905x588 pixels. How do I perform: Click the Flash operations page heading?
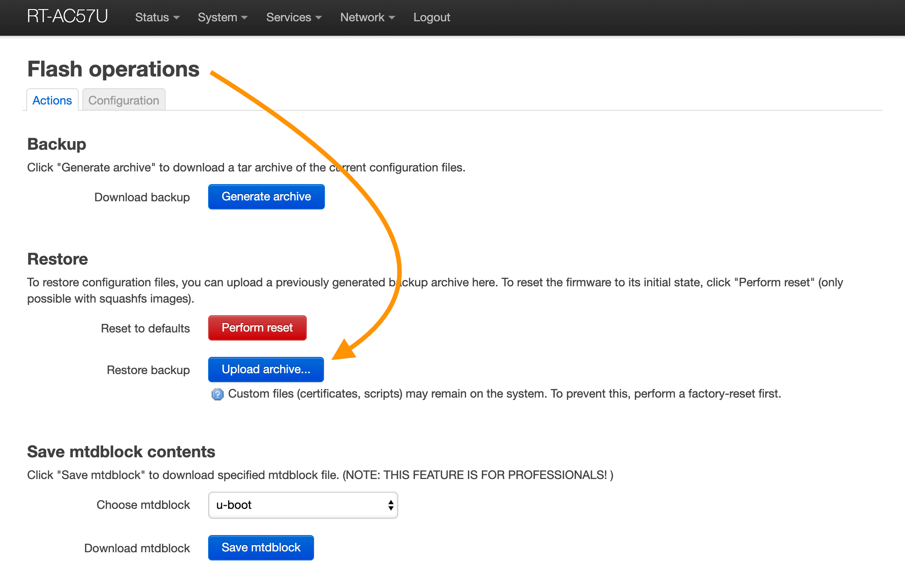(x=113, y=69)
